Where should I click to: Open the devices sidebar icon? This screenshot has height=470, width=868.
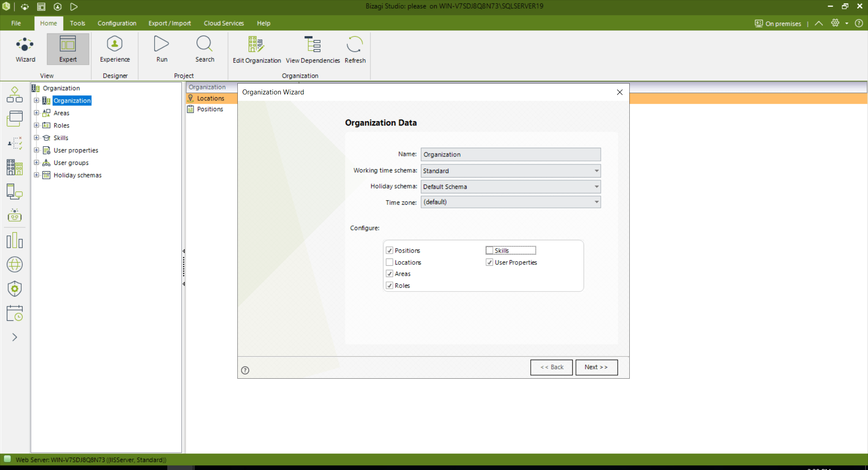tap(14, 192)
